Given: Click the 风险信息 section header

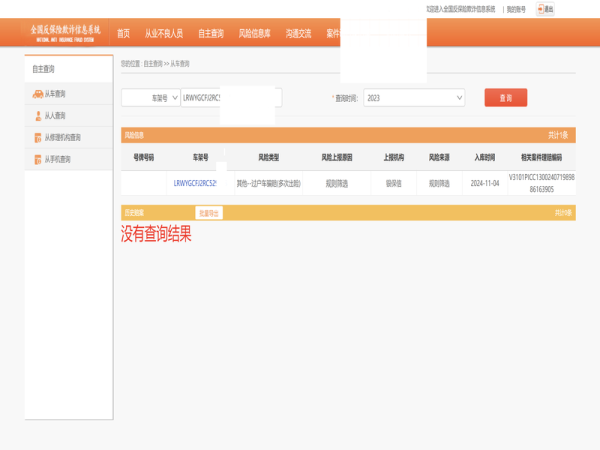Looking at the screenshot, I should point(134,135).
